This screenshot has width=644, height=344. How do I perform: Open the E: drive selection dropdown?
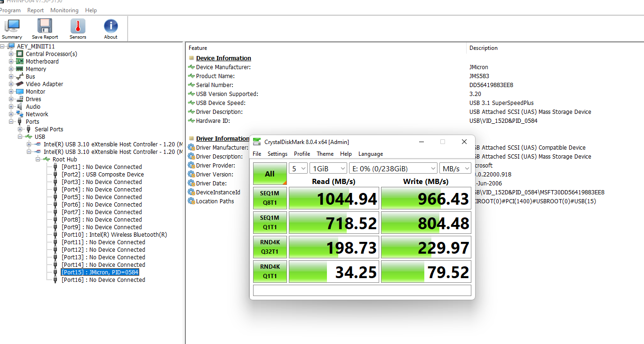393,168
